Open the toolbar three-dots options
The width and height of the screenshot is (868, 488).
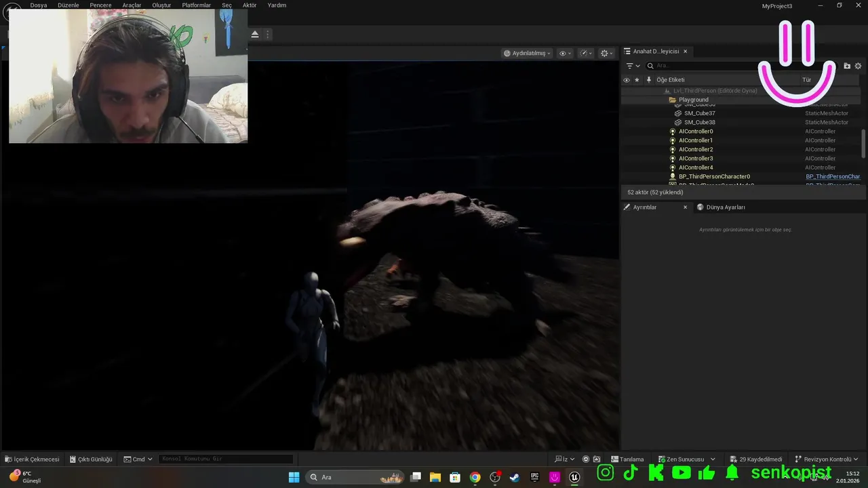(x=268, y=34)
